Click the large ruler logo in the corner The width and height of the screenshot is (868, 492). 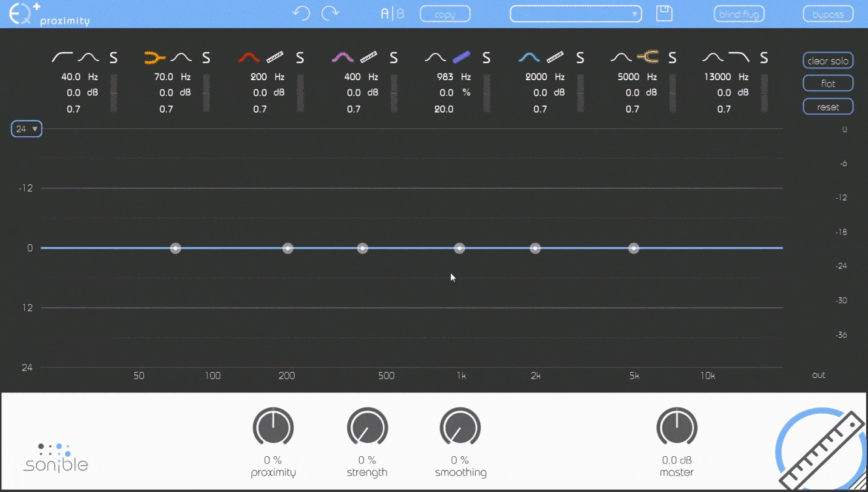pos(824,451)
